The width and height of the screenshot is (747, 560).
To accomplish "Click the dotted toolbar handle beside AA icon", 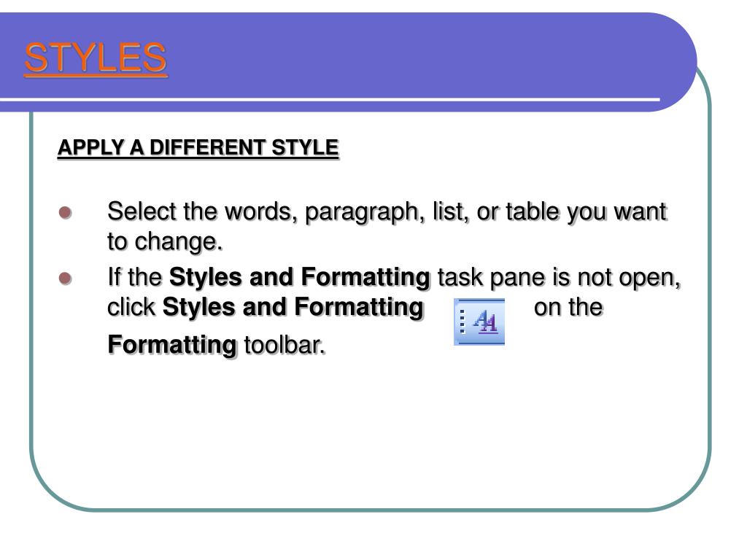I will [462, 322].
